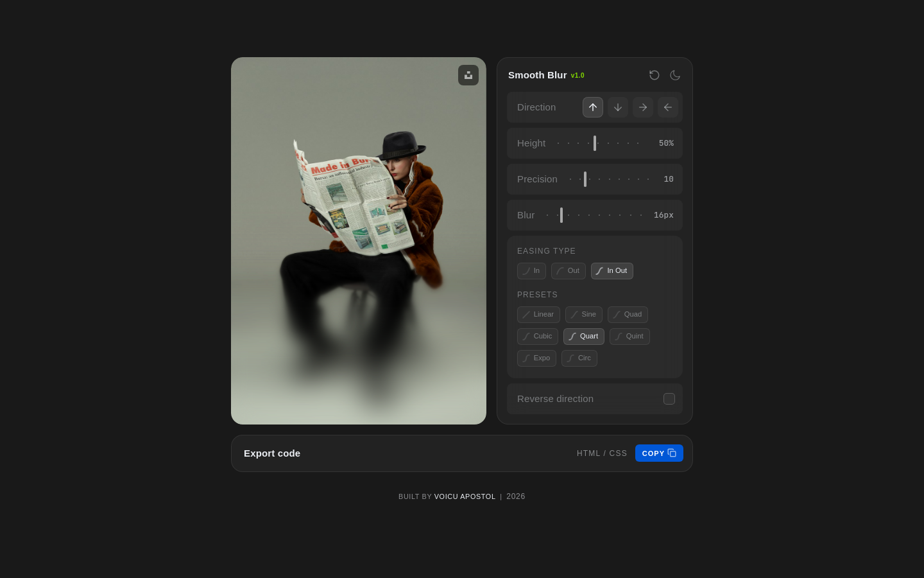Viewport: 924px width, 578px height.
Task: Switch export format via HTML / CSS
Action: [602, 453]
